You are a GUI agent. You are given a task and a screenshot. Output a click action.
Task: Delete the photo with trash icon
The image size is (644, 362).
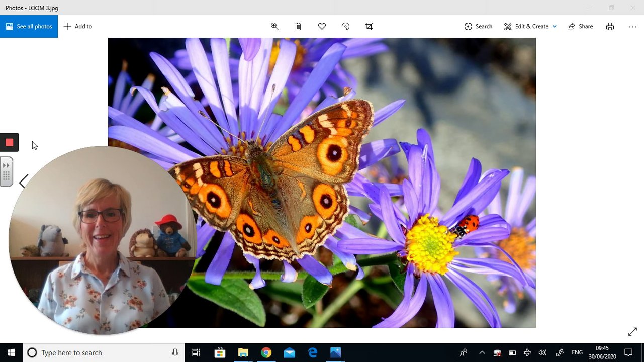tap(298, 26)
